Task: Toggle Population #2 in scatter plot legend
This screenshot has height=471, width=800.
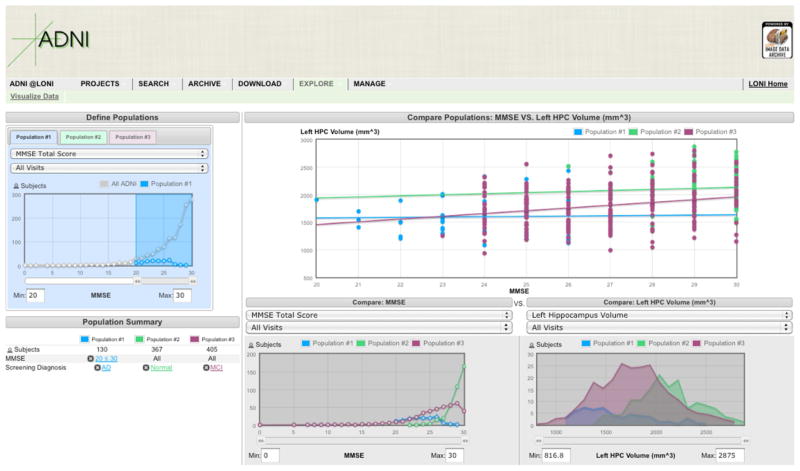Action: pos(658,132)
